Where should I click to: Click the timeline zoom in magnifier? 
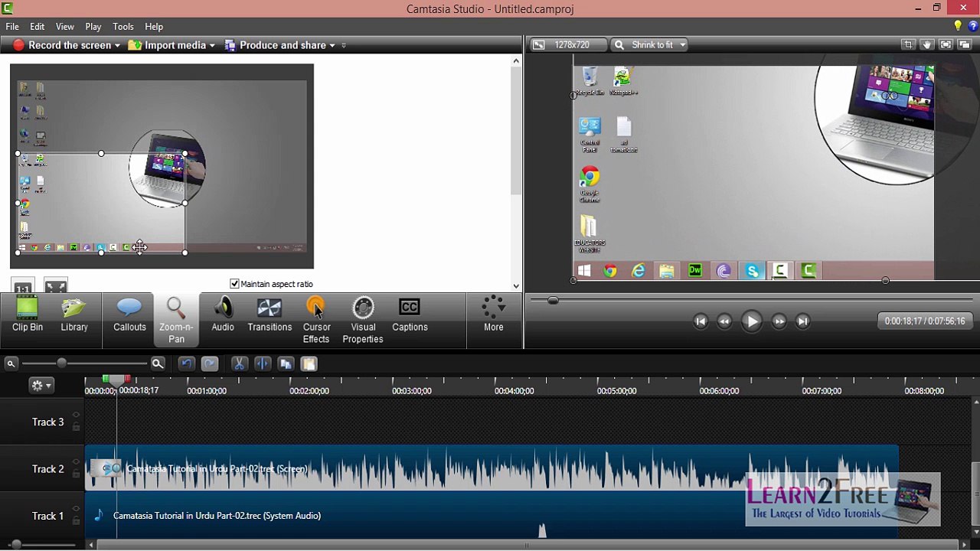(x=157, y=364)
